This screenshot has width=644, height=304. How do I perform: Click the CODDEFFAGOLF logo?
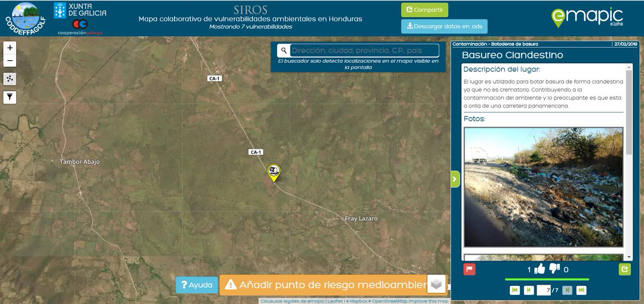pyautogui.click(x=25, y=18)
